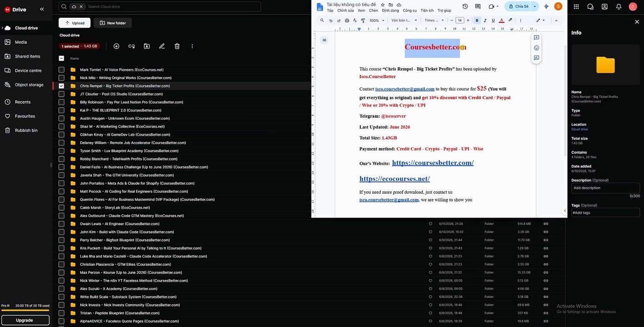Open Shared items in the sidebar
The image size is (644, 327).
tap(27, 56)
